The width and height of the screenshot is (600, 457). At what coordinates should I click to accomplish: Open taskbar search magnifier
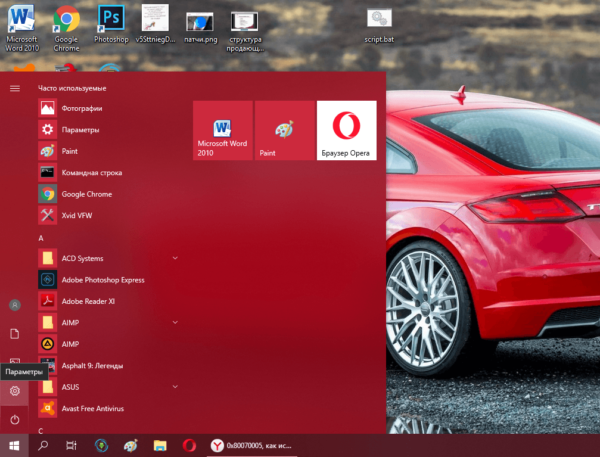pyautogui.click(x=43, y=446)
